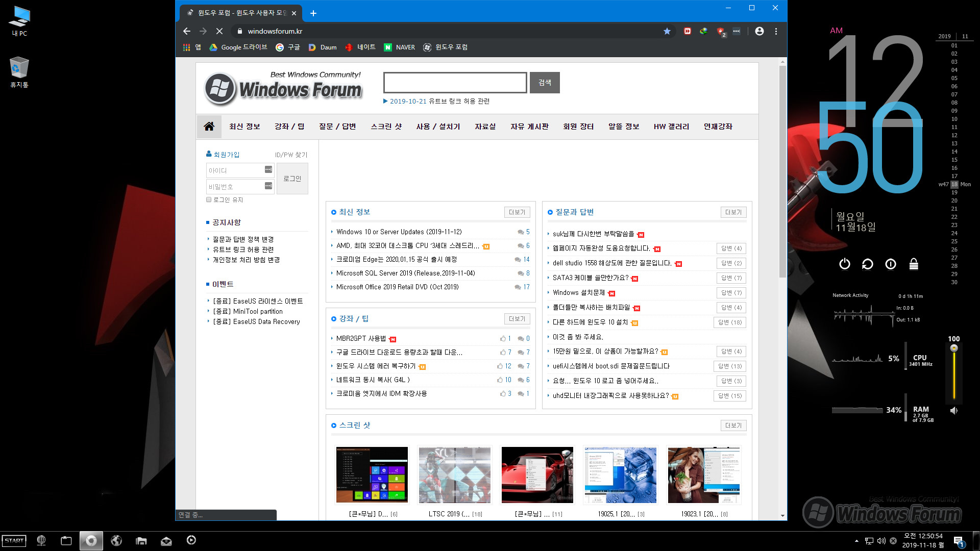Open the ID/PW 찾기 link
The width and height of the screenshot is (980, 551).
pos(291,155)
